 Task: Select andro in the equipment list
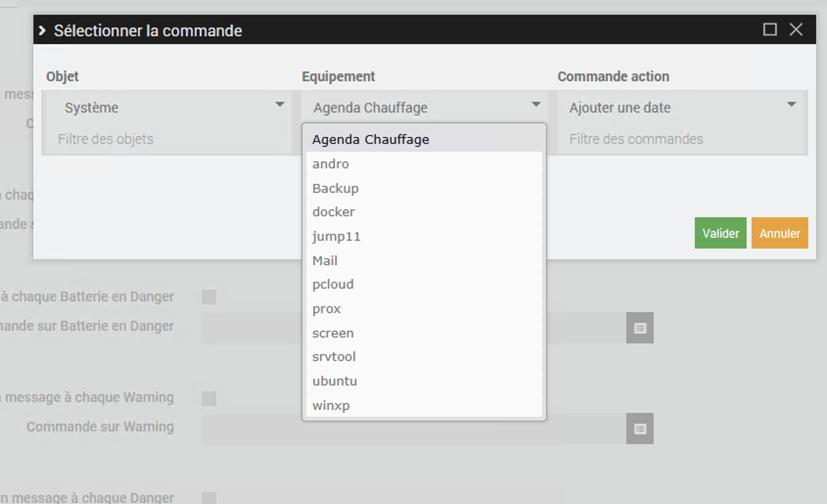(424, 164)
